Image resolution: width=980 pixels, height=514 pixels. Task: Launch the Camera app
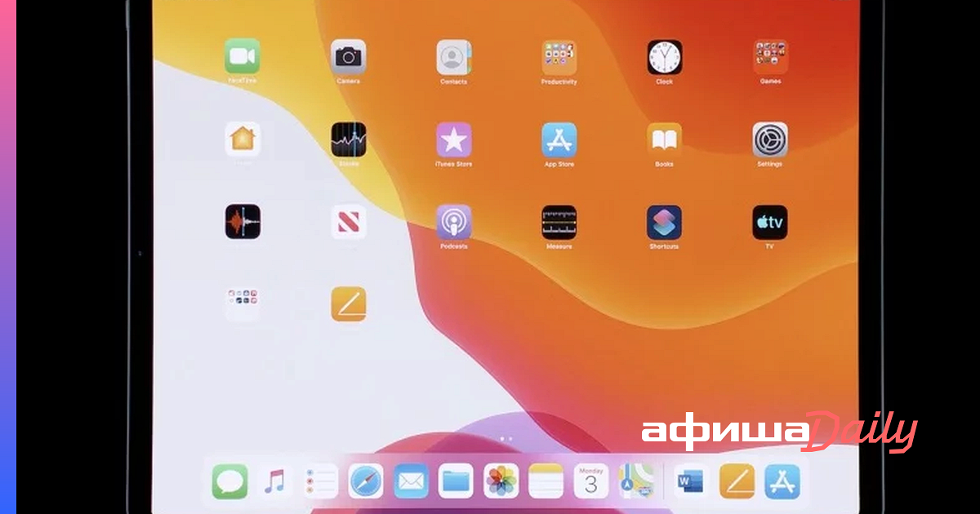[x=348, y=56]
